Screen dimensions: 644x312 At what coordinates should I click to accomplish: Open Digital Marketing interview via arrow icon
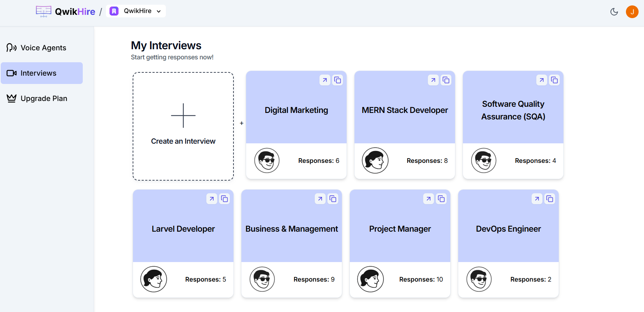pos(325,80)
